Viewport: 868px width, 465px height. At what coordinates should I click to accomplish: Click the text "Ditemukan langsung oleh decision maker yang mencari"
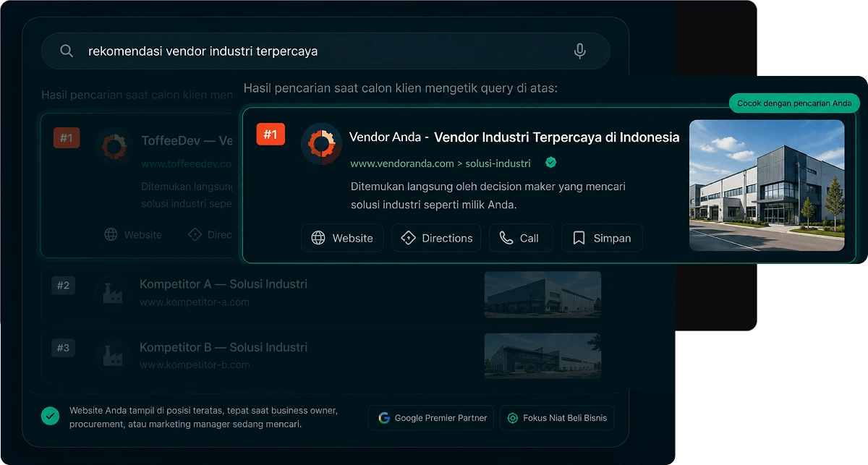click(x=488, y=187)
